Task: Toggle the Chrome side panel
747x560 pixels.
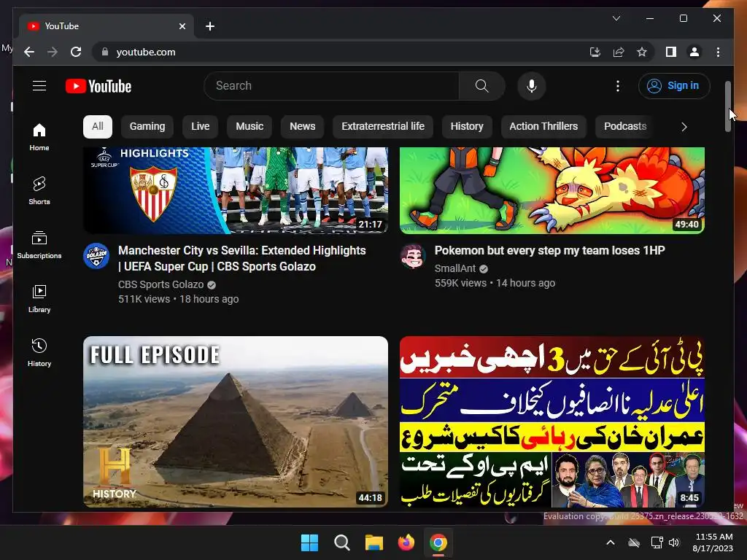Action: (x=671, y=52)
